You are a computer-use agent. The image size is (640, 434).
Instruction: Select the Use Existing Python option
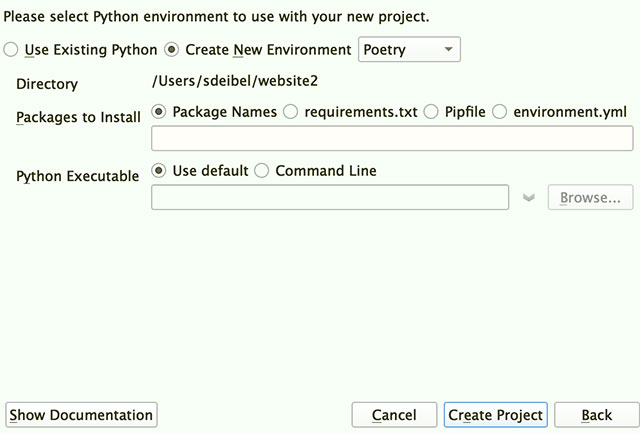11,50
